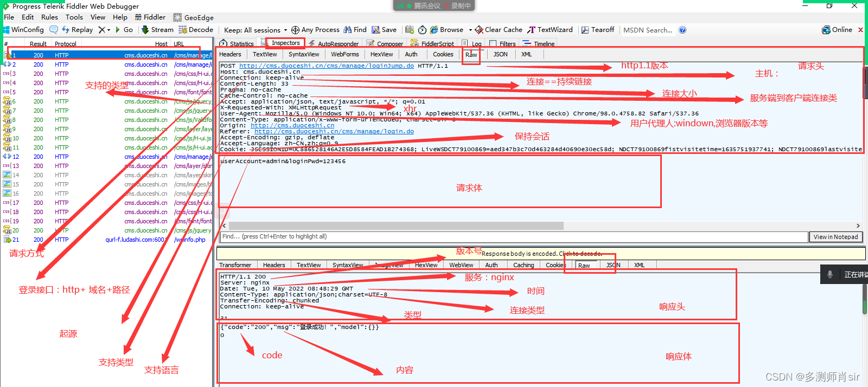This screenshot has width=868, height=387.
Task: Click the request scrollbar right arrow
Action: pos(858,225)
